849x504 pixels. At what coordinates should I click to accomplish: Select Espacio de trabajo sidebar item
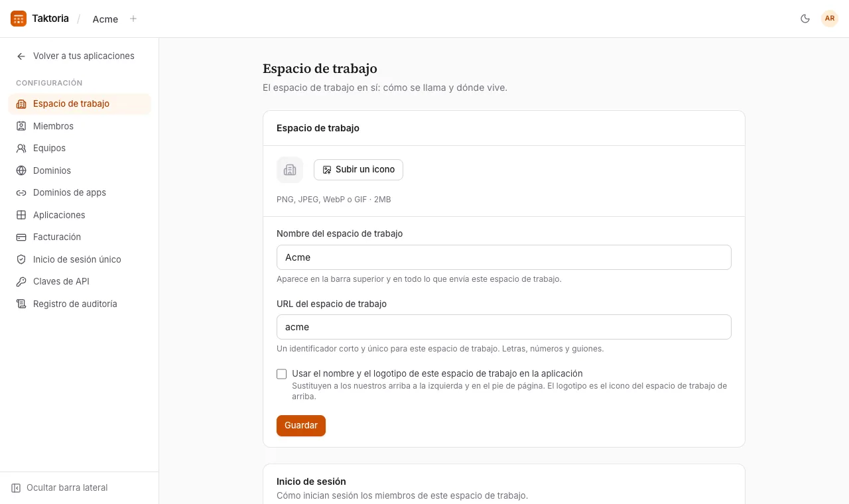pyautogui.click(x=80, y=104)
